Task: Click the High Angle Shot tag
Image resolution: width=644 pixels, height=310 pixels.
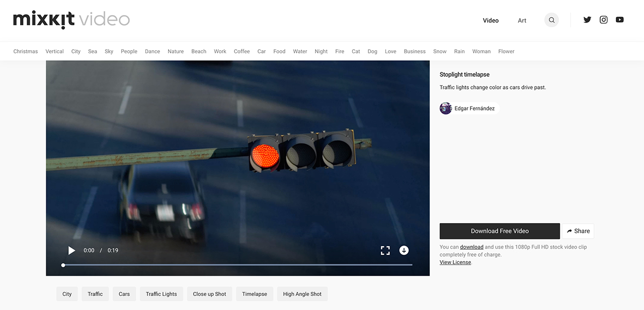Action: 302,294
